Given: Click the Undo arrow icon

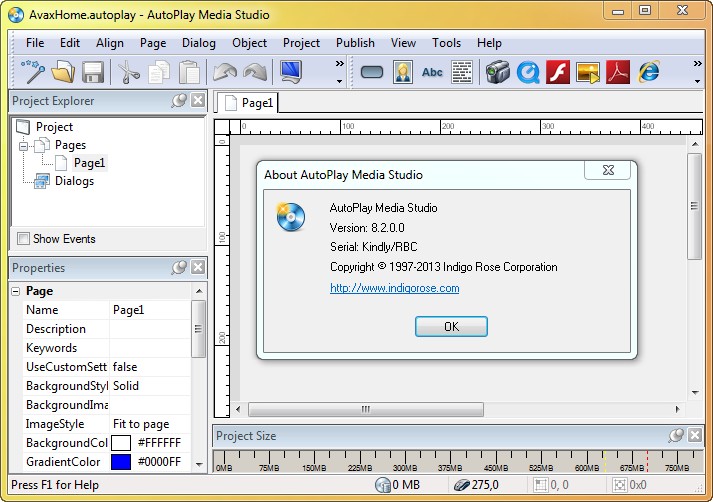Looking at the screenshot, I should pyautogui.click(x=225, y=72).
